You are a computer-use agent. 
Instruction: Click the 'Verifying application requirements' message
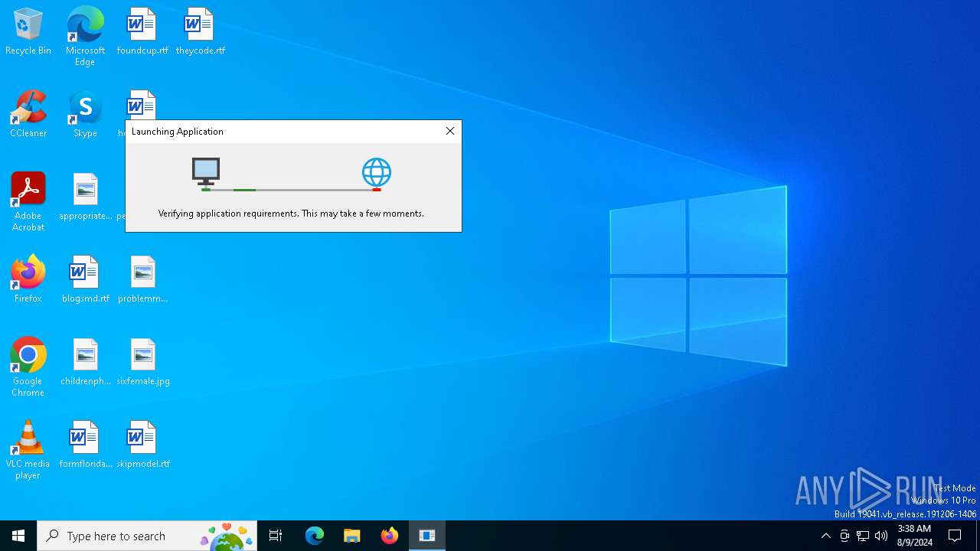click(291, 214)
